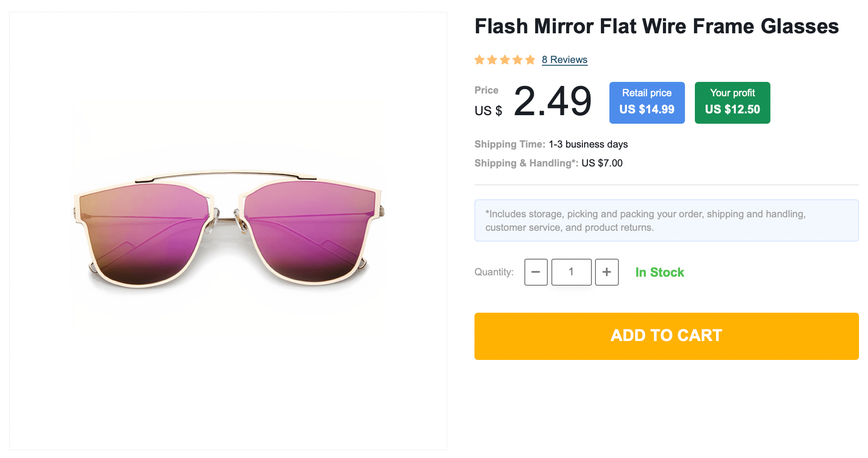868x458 pixels.
Task: Click the fourth rating star
Action: tap(517, 60)
